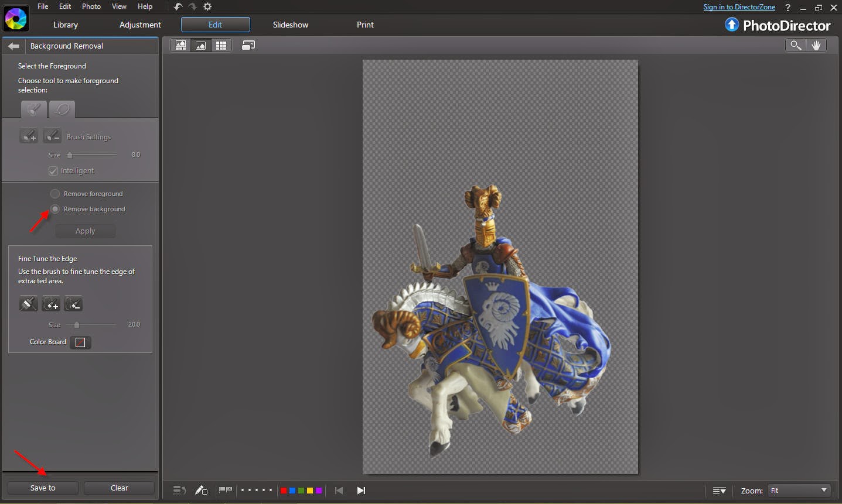The height and width of the screenshot is (504, 842).
Task: Open the help question mark
Action: tap(788, 8)
